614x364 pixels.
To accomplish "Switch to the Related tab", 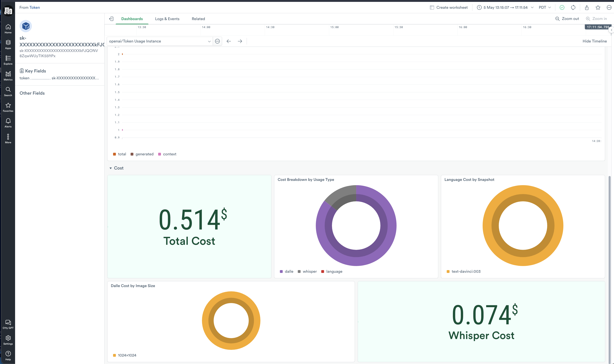I will (198, 19).
